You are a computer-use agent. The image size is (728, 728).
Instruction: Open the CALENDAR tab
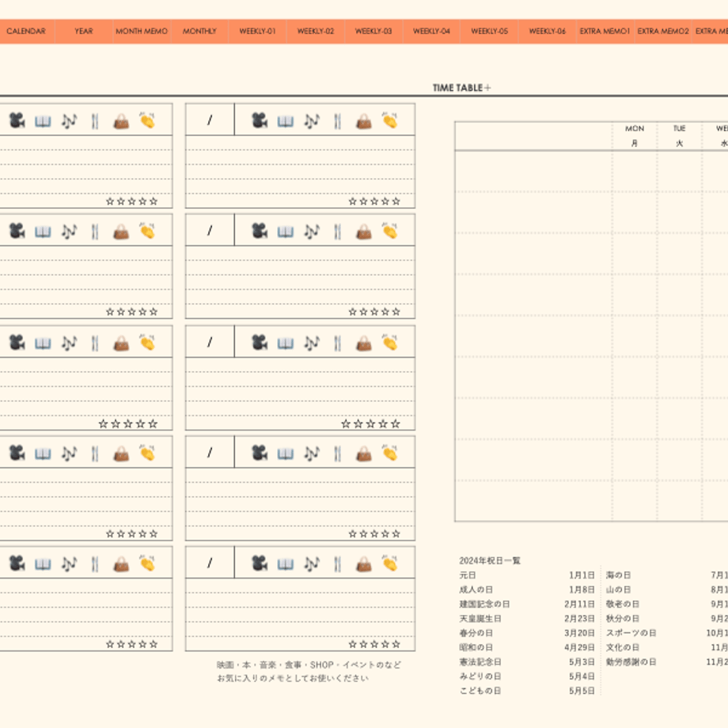(x=26, y=31)
